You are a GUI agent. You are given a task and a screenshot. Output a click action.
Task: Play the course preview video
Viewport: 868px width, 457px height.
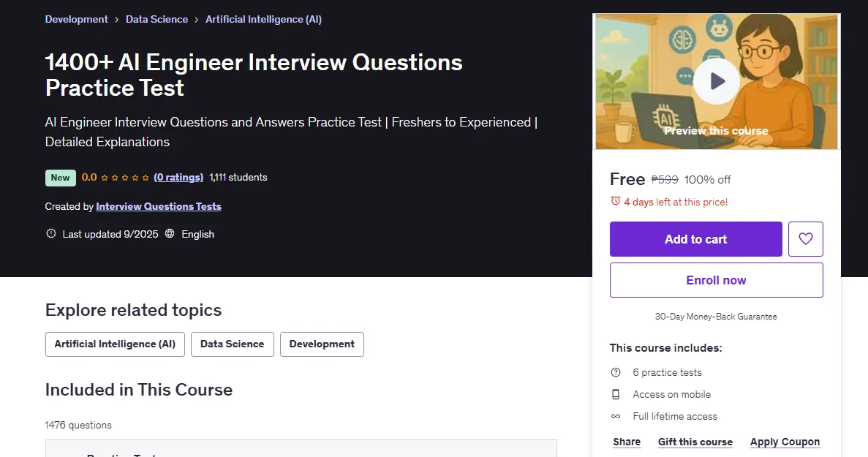click(x=717, y=81)
